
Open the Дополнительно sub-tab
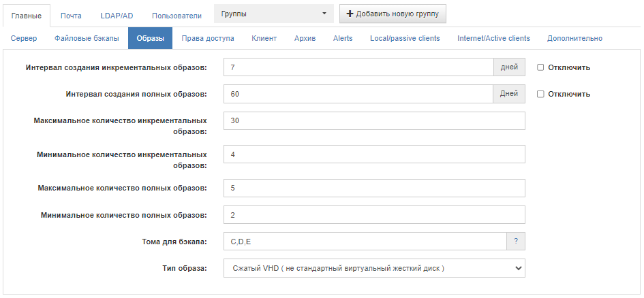574,38
